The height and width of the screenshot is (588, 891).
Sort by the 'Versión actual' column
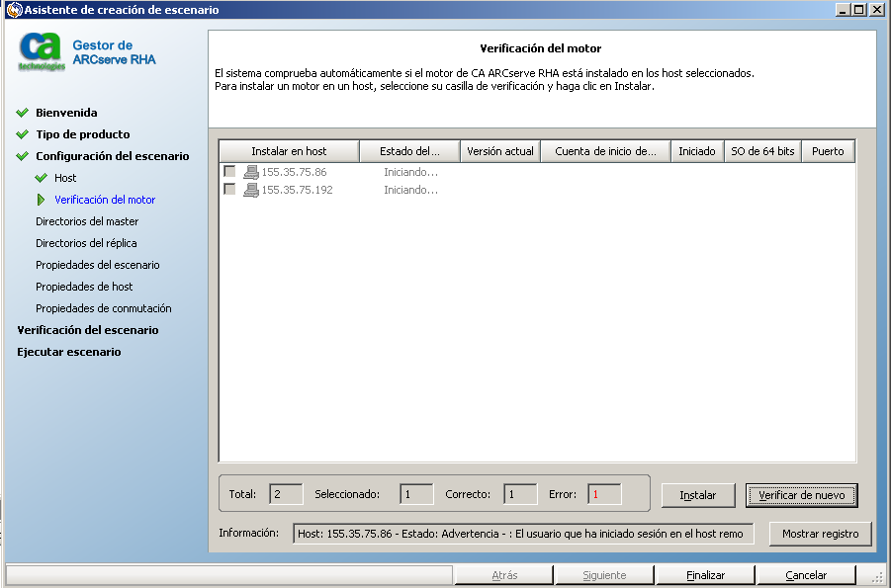click(499, 151)
